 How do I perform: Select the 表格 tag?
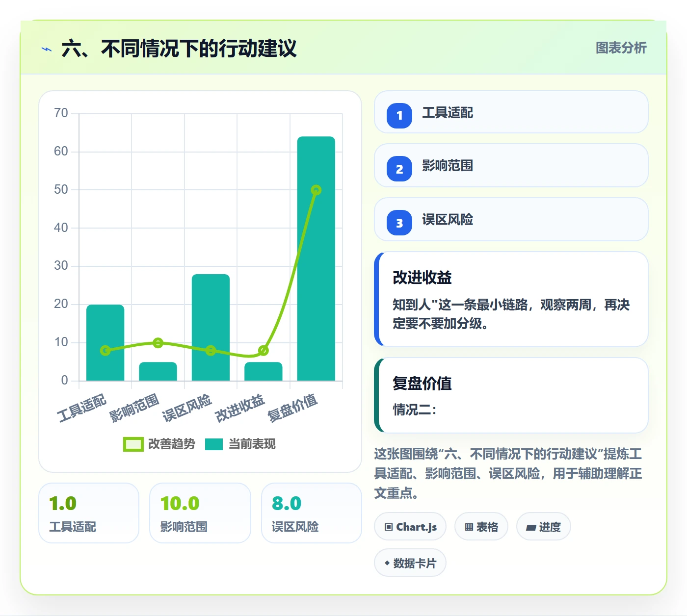[481, 527]
